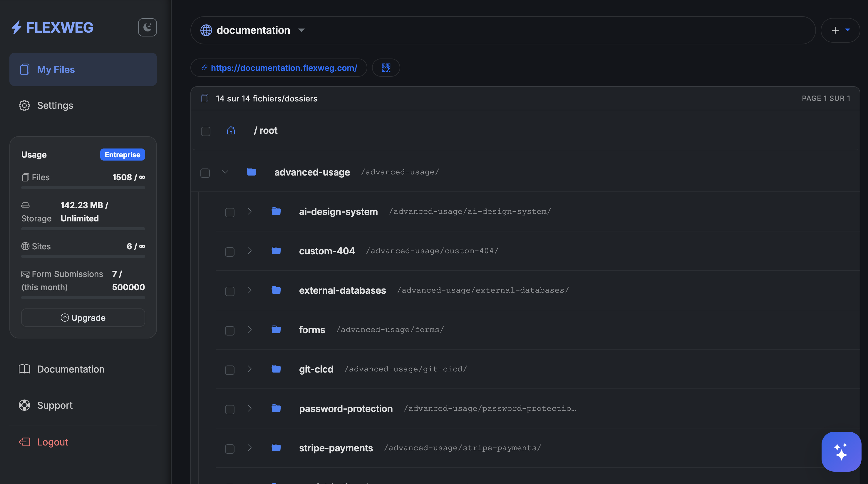Collapse the advanced-usage folder chevron
This screenshot has height=484, width=868.
click(x=225, y=172)
